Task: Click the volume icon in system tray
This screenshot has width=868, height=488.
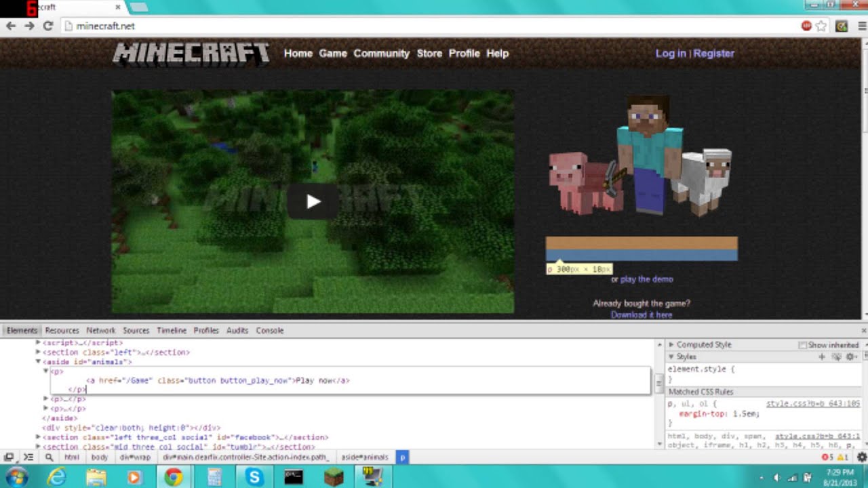Action: coord(776,478)
